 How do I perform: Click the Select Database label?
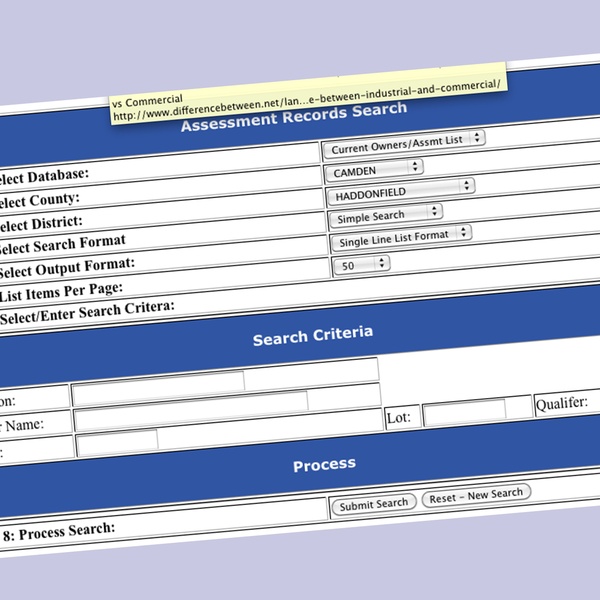click(x=43, y=176)
